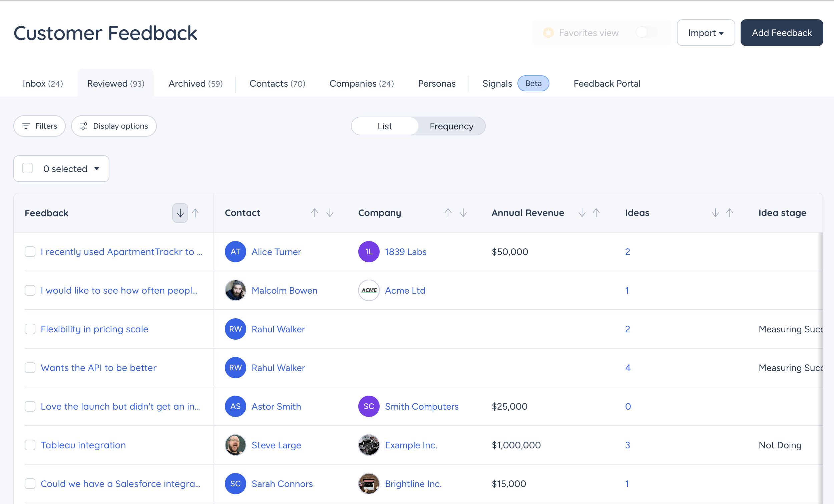Switch to Frequency view in segmented control
Image resolution: width=834 pixels, height=504 pixels.
[451, 126]
